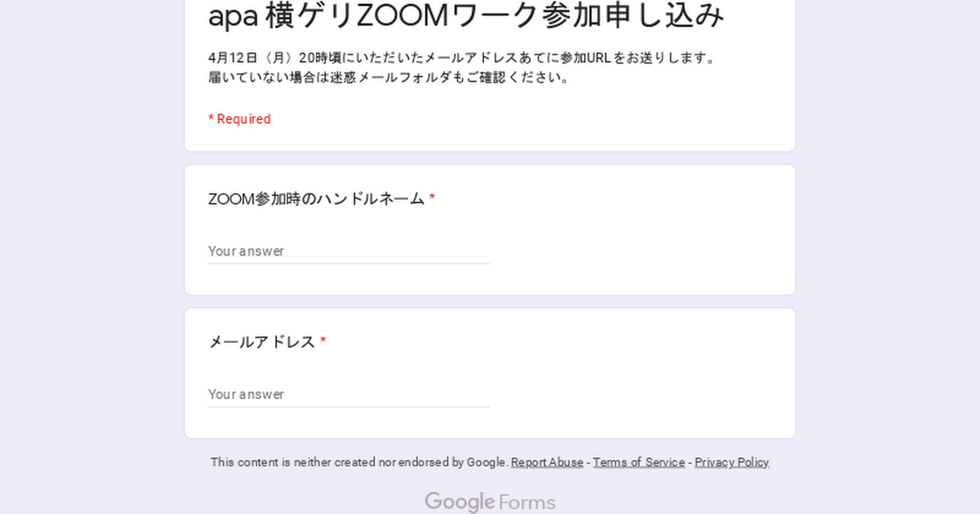Focus the メールアドレス answer field

[349, 394]
